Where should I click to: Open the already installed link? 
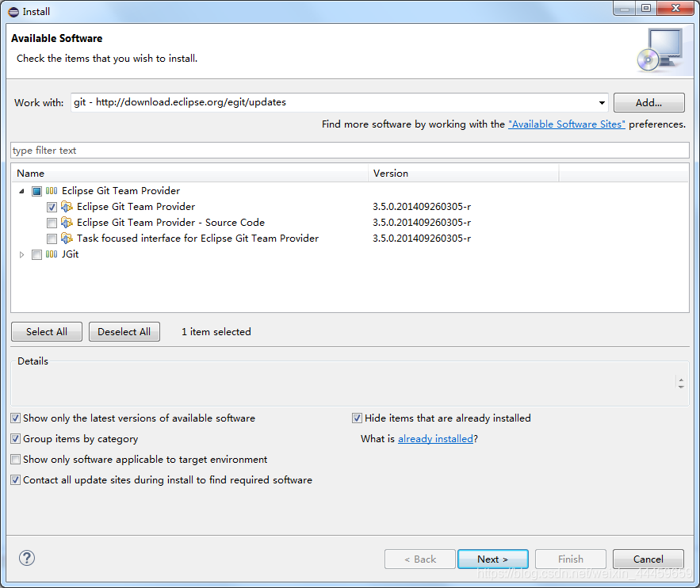tap(435, 438)
